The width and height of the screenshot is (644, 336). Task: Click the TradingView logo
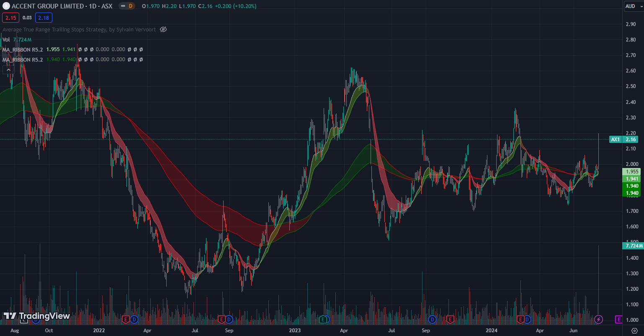(37, 316)
